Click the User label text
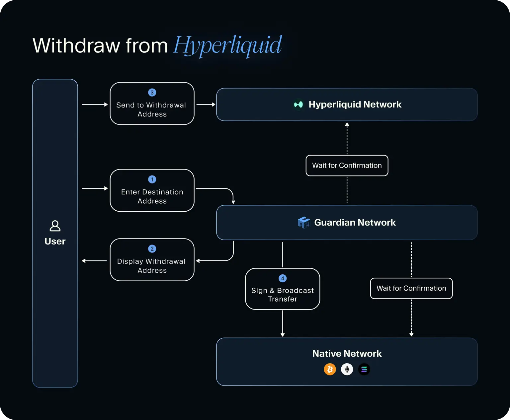This screenshot has width=510, height=420. (x=55, y=241)
